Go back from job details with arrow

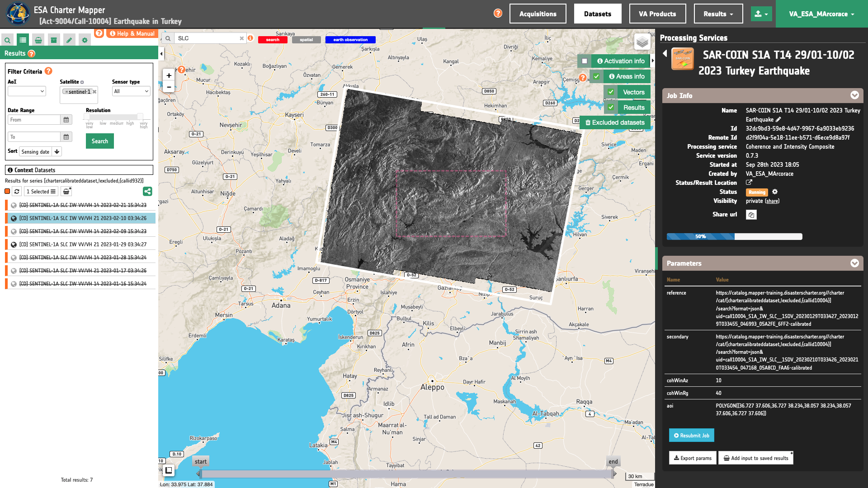click(x=665, y=54)
